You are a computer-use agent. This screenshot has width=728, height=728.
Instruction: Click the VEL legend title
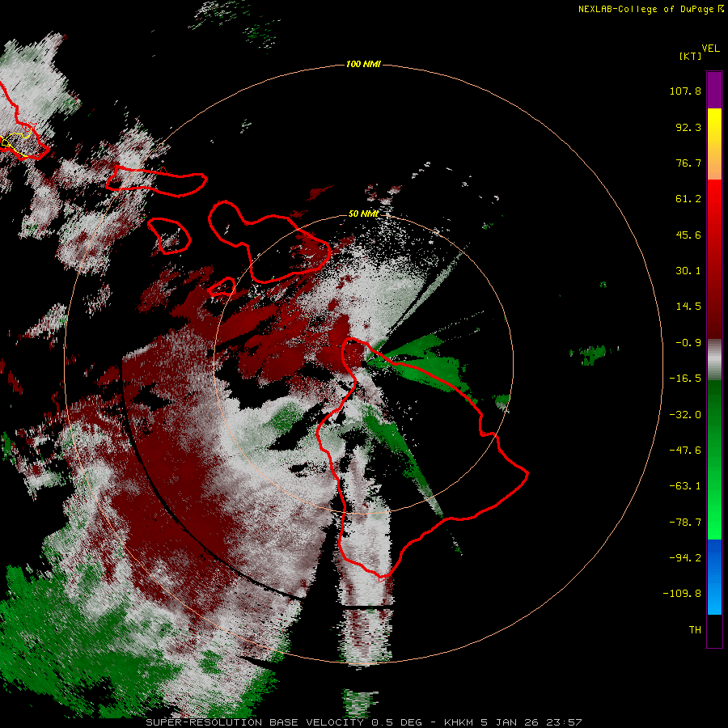coord(710,49)
